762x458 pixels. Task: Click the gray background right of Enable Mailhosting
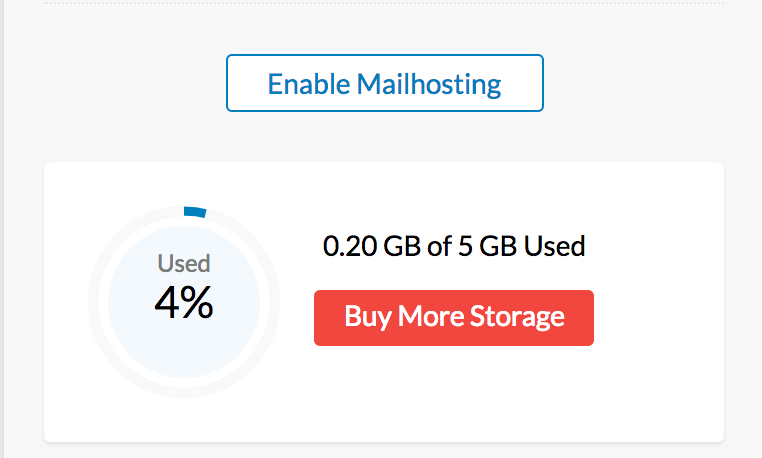(640, 83)
